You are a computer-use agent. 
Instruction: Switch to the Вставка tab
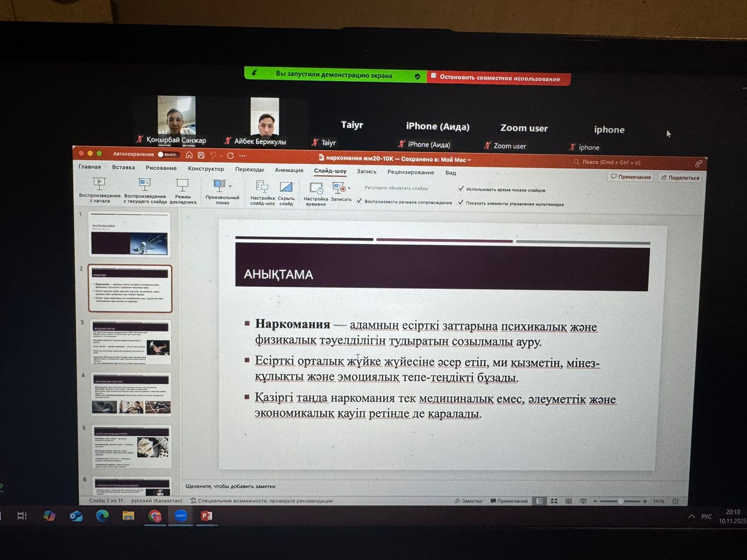point(123,167)
